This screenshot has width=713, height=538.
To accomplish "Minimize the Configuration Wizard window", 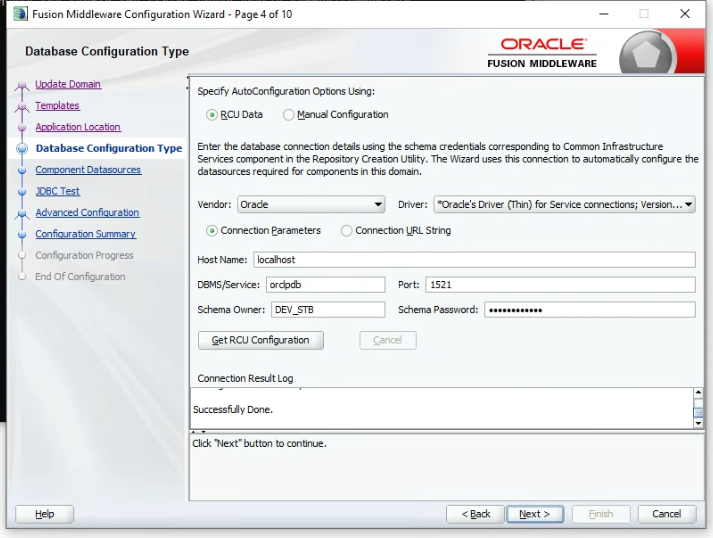I will [603, 14].
